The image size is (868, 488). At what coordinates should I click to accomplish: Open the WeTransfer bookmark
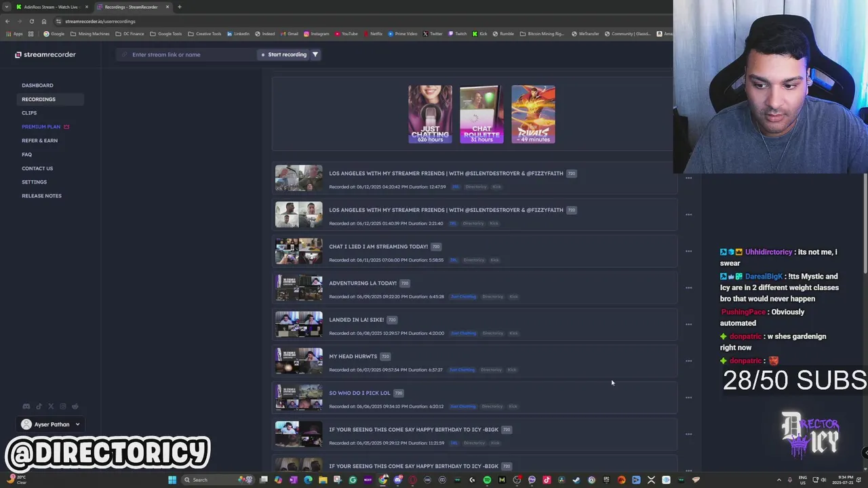point(585,34)
